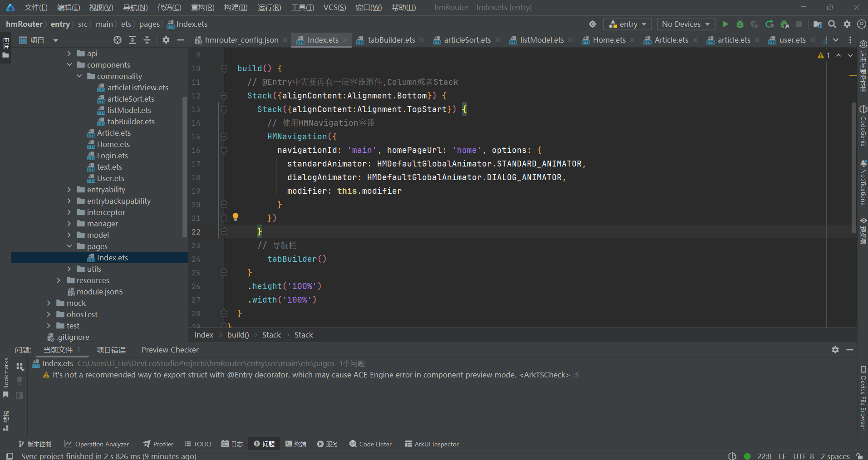Open the No Devices dropdown

click(x=686, y=24)
